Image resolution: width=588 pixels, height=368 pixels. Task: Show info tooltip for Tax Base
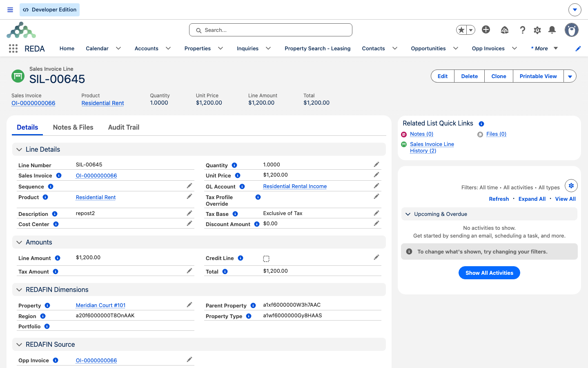pyautogui.click(x=235, y=214)
